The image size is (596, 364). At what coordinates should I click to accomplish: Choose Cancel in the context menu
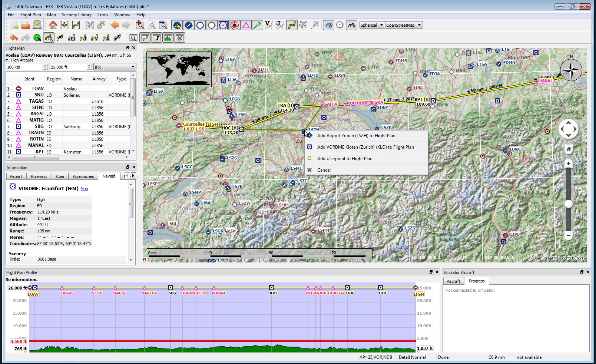pos(324,170)
